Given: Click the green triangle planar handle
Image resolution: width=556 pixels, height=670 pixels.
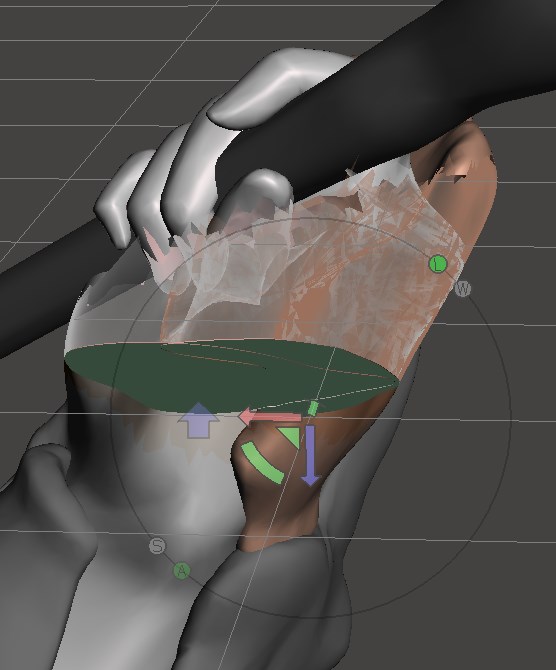Looking at the screenshot, I should click(x=292, y=438).
